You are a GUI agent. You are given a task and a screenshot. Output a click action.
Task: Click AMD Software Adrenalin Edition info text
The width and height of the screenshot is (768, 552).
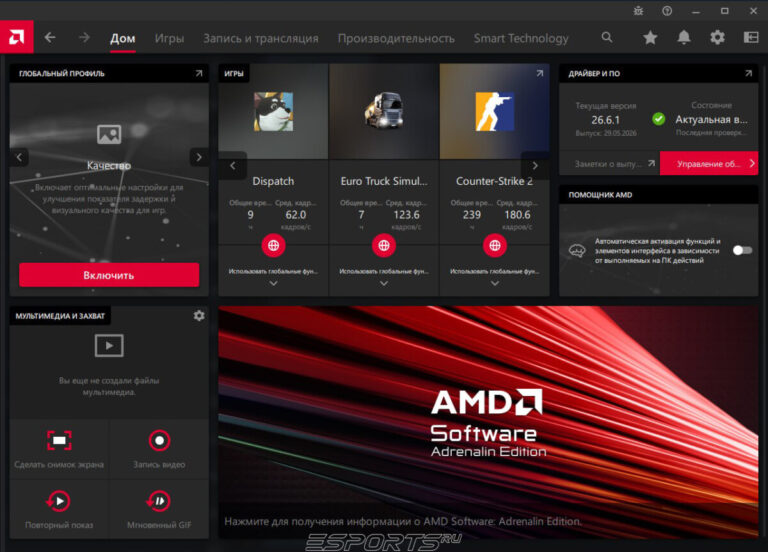(403, 521)
